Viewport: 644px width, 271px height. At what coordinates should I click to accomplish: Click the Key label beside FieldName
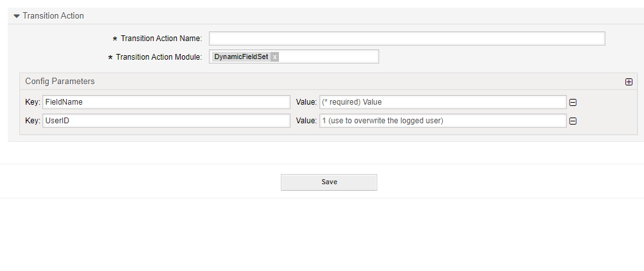coord(33,102)
